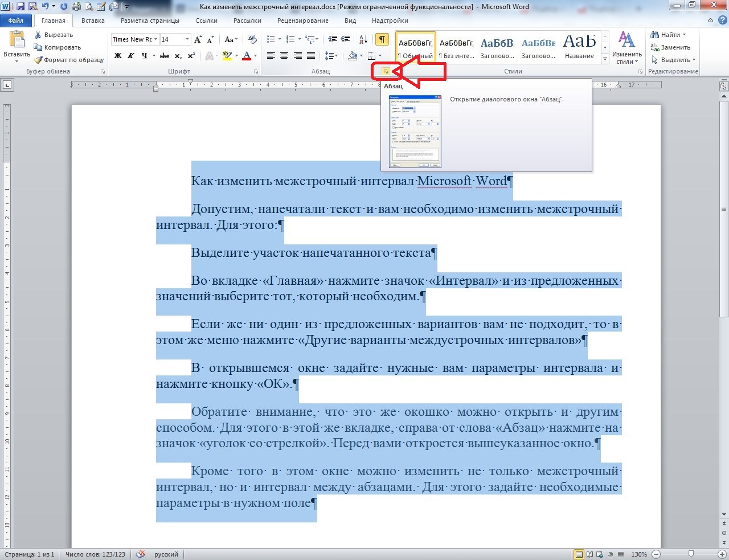The width and height of the screenshot is (729, 560).
Task: Sort the selected text alphabetically
Action: (x=363, y=39)
